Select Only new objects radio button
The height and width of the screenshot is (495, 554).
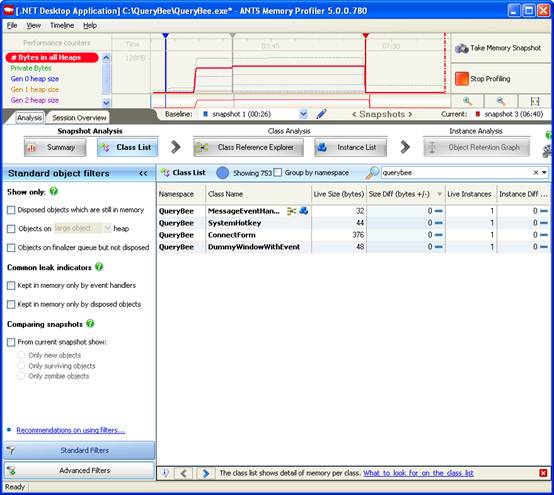click(21, 355)
